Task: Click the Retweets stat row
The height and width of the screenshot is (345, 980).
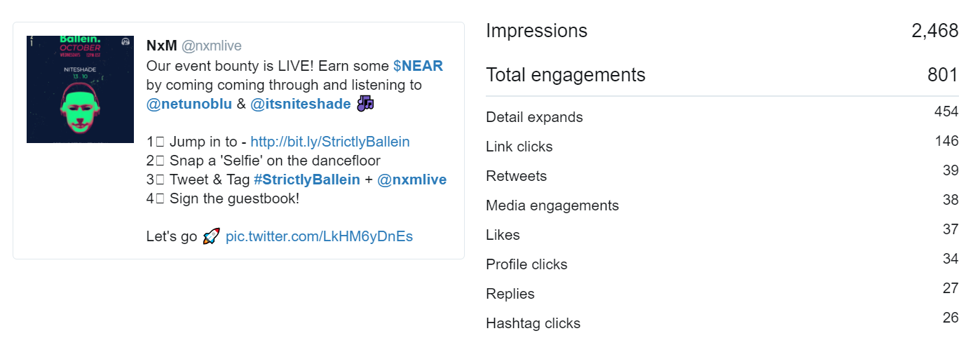Action: (722, 175)
